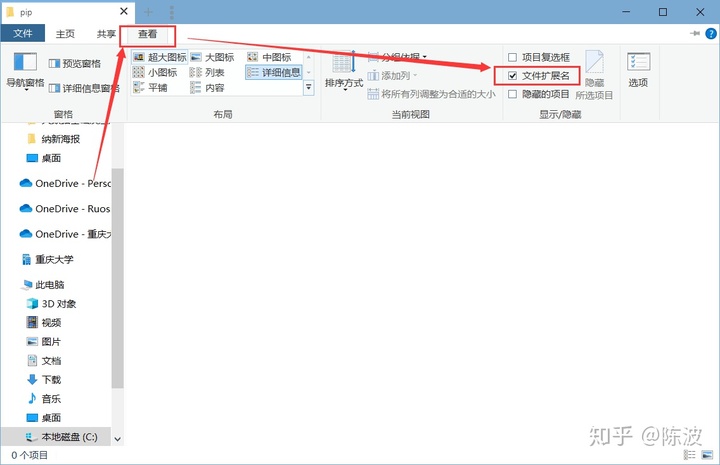Open the 分组依据 dropdown
This screenshot has height=465, width=720.
[398, 57]
